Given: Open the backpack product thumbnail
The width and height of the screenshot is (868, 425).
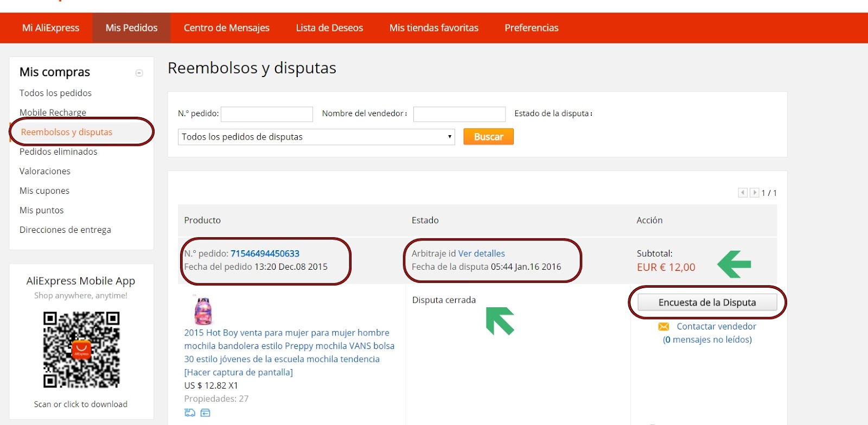Looking at the screenshot, I should [203, 310].
